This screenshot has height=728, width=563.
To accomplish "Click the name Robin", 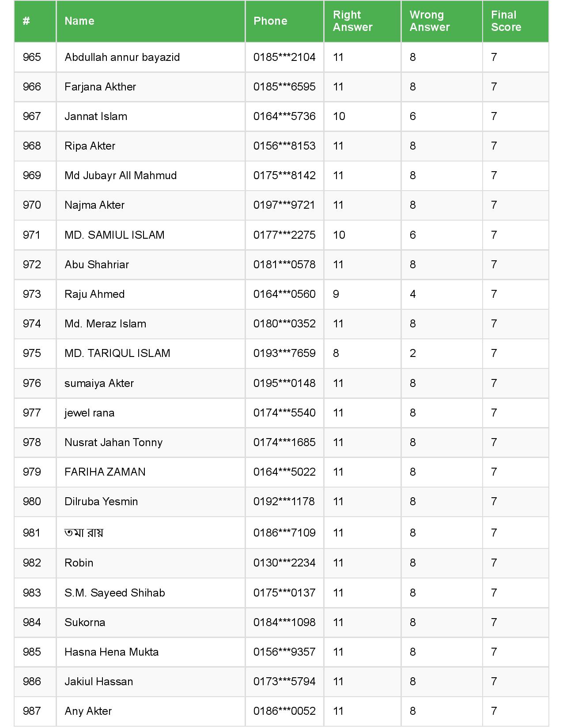I will [79, 563].
